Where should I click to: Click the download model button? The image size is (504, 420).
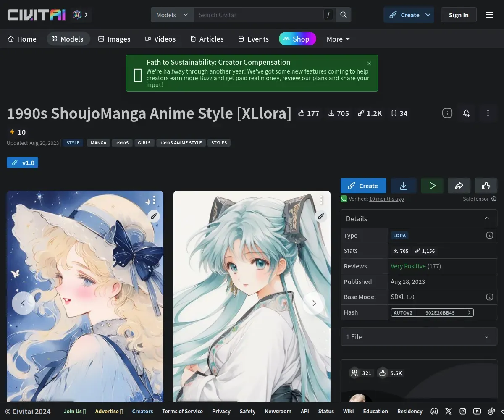pyautogui.click(x=404, y=186)
